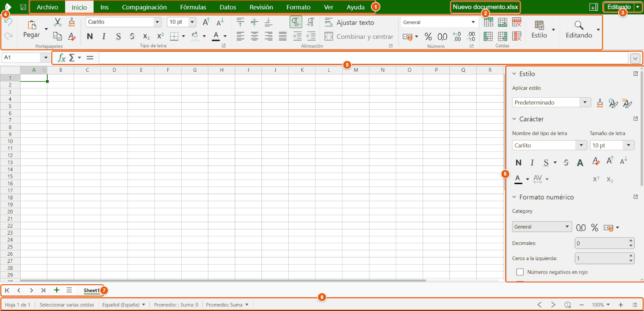Image resolution: width=644 pixels, height=311 pixels.
Task: Insert a row above using the Celdas icon
Action: (x=488, y=22)
